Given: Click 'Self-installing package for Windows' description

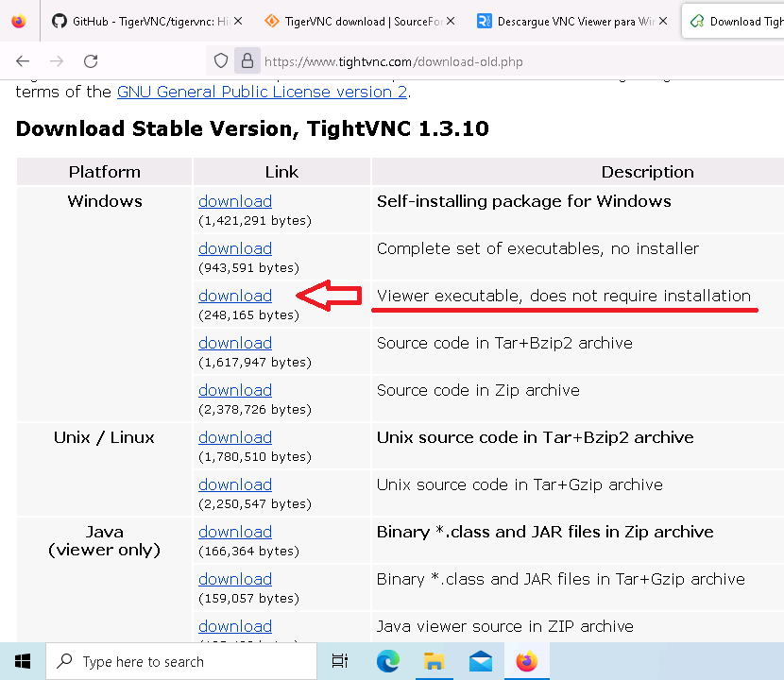Looking at the screenshot, I should pyautogui.click(x=523, y=201).
